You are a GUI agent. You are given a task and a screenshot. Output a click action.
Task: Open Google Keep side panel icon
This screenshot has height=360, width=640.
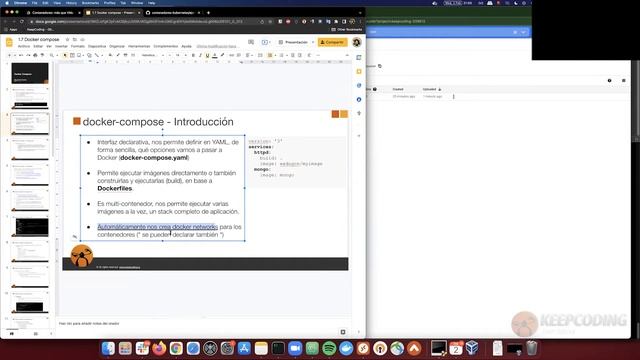click(x=359, y=71)
